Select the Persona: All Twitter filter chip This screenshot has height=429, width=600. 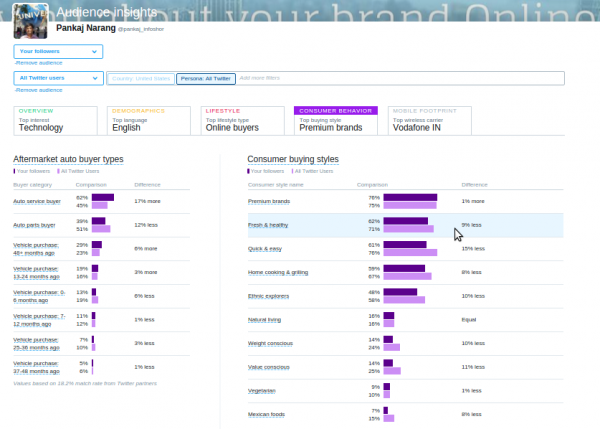[206, 78]
